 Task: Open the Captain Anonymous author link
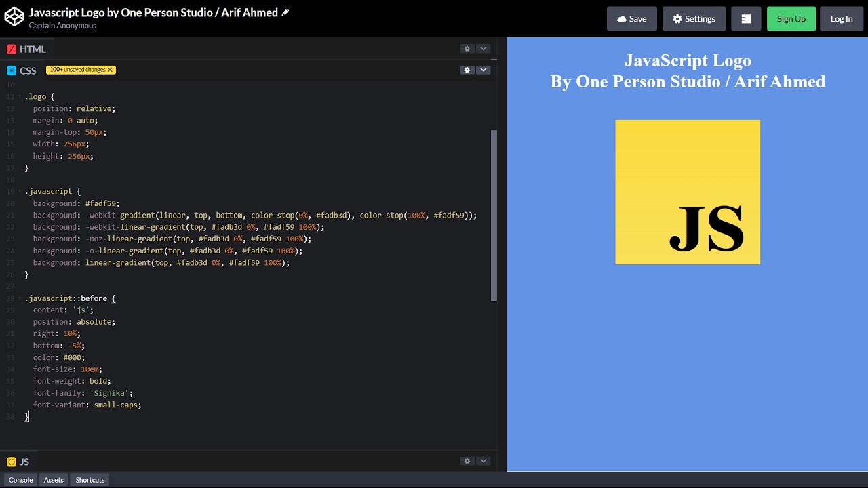tap(62, 26)
